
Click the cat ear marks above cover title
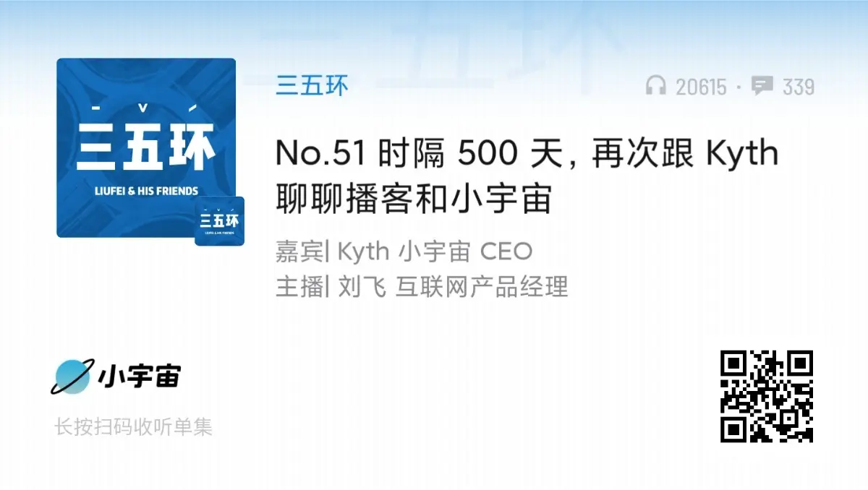(x=146, y=108)
